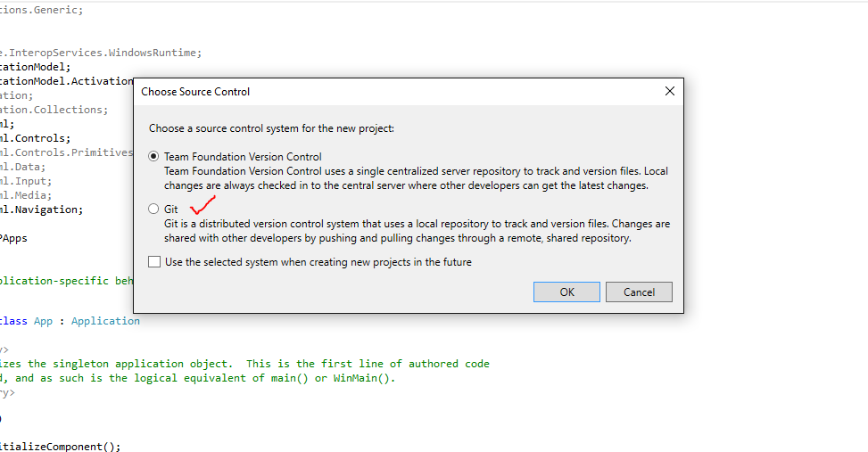This screenshot has height=452, width=868.
Task: Choose the Git radio button
Action: 154,210
